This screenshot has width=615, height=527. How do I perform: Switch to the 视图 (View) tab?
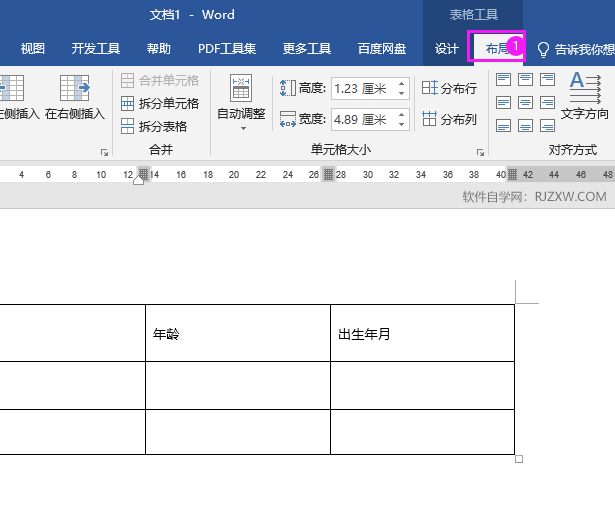pyautogui.click(x=33, y=49)
